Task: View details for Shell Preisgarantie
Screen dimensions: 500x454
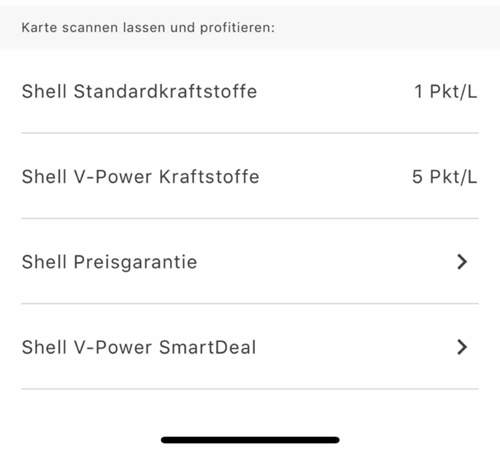Action: [x=250, y=262]
